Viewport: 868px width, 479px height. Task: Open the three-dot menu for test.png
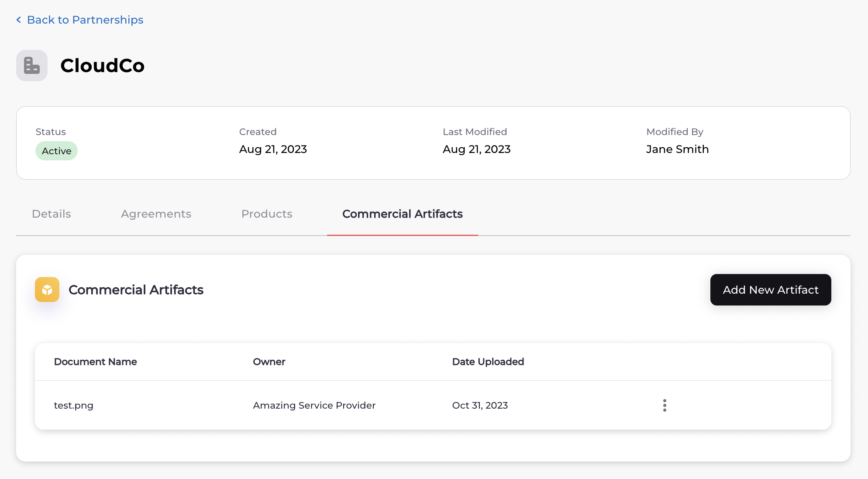click(x=665, y=405)
